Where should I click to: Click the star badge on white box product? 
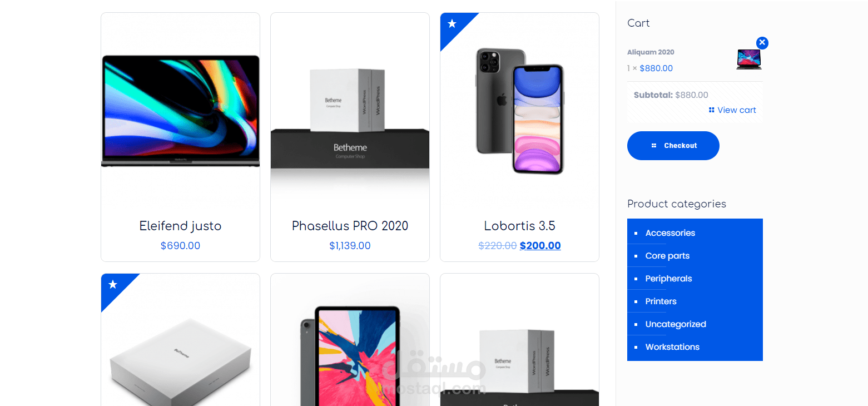tap(113, 285)
